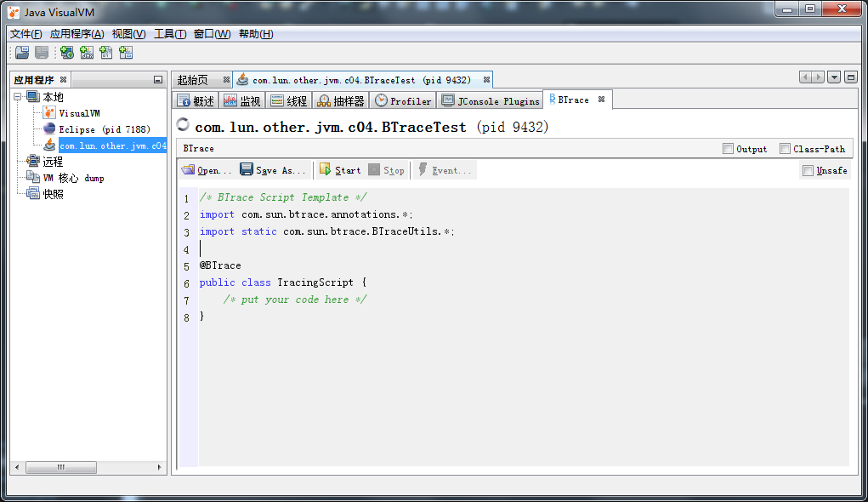Image resolution: width=868 pixels, height=502 pixels.
Task: Click the 'public class TracingScript' line
Action: 282,282
